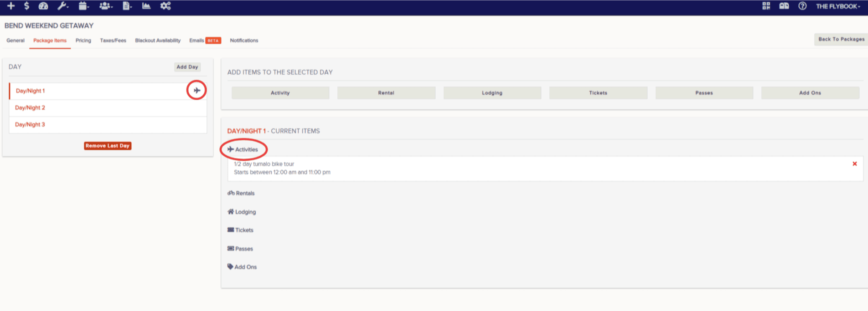Screen dimensions: 868x311
Task: Click the Add Ons tag icon
Action: click(230, 267)
